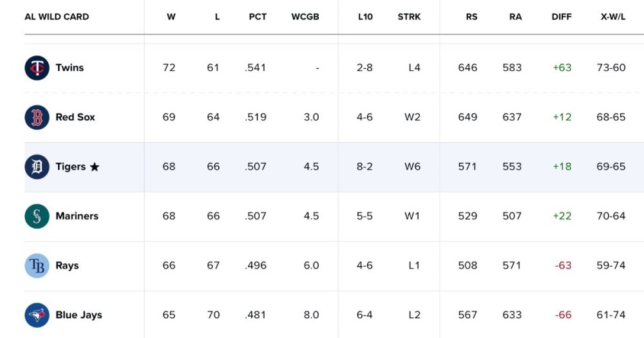Open the Twins team page link
This screenshot has height=338, width=644.
click(x=70, y=68)
